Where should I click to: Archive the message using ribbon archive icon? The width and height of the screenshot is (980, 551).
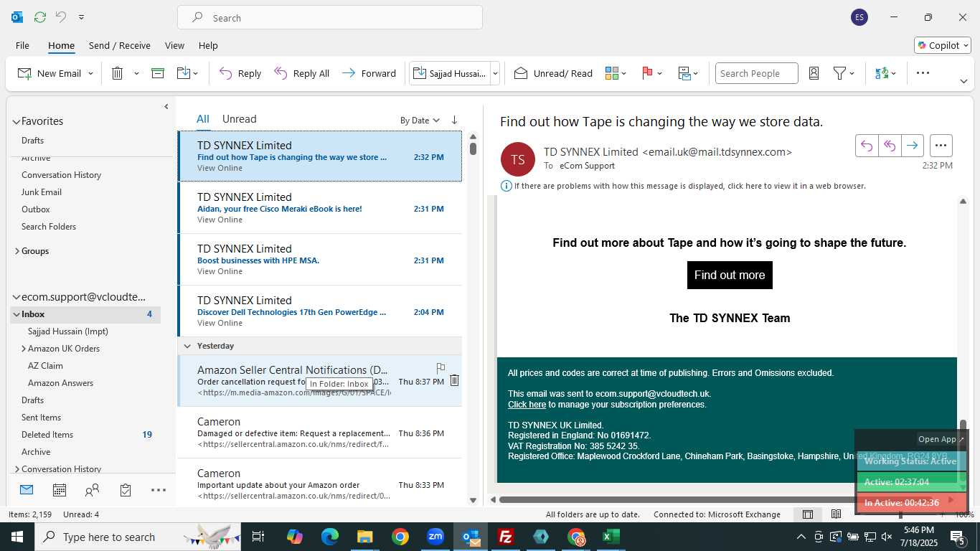(x=158, y=73)
